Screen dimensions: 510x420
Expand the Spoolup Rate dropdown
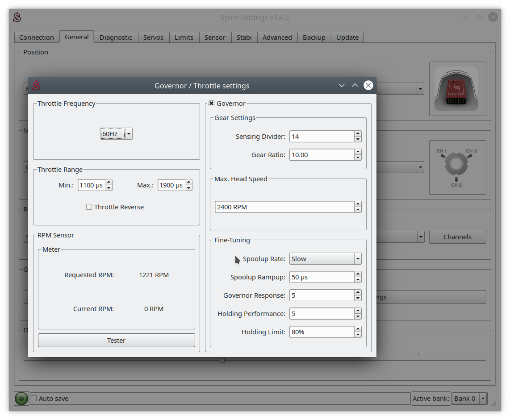pyautogui.click(x=325, y=259)
